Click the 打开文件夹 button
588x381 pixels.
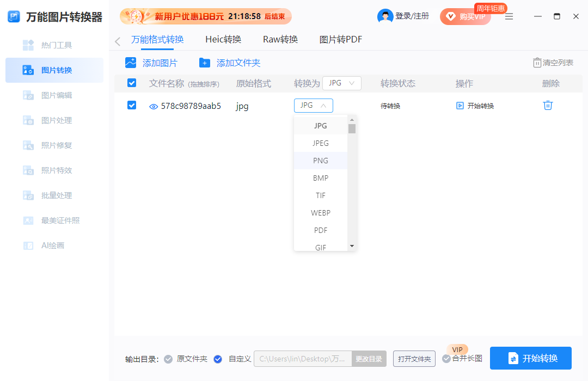click(414, 359)
